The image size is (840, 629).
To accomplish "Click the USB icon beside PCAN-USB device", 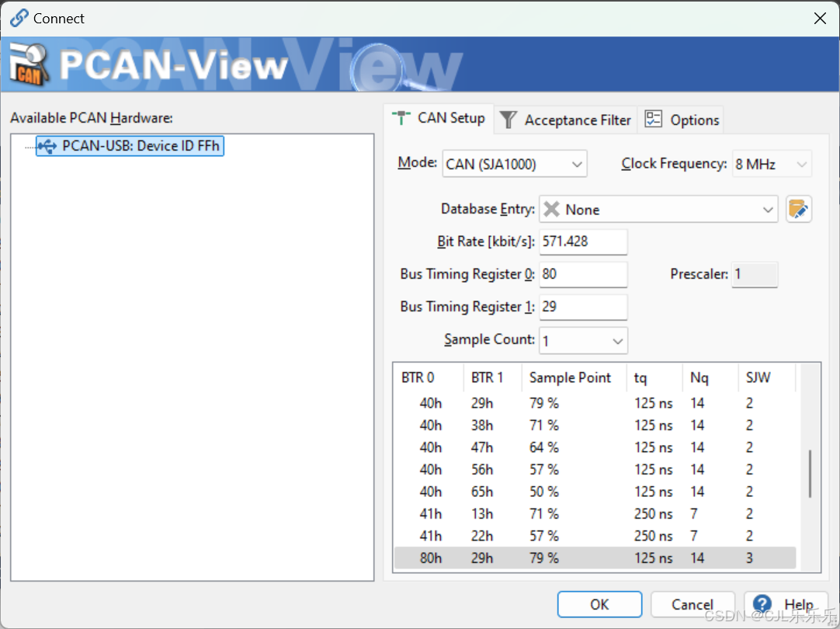I will click(x=47, y=146).
